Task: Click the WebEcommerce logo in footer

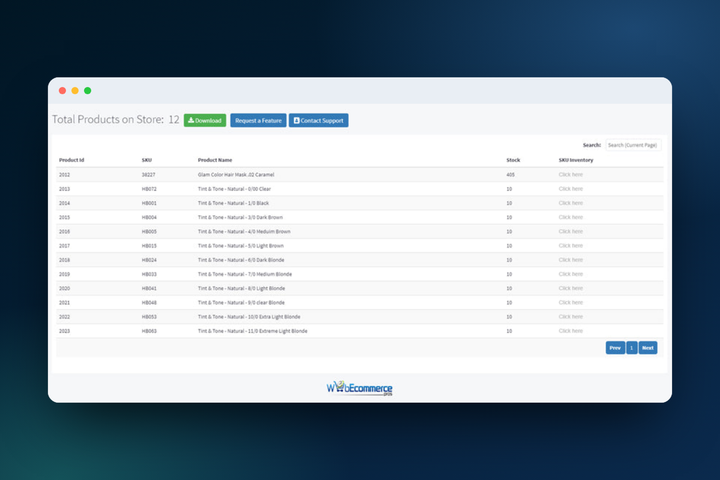Action: click(360, 388)
